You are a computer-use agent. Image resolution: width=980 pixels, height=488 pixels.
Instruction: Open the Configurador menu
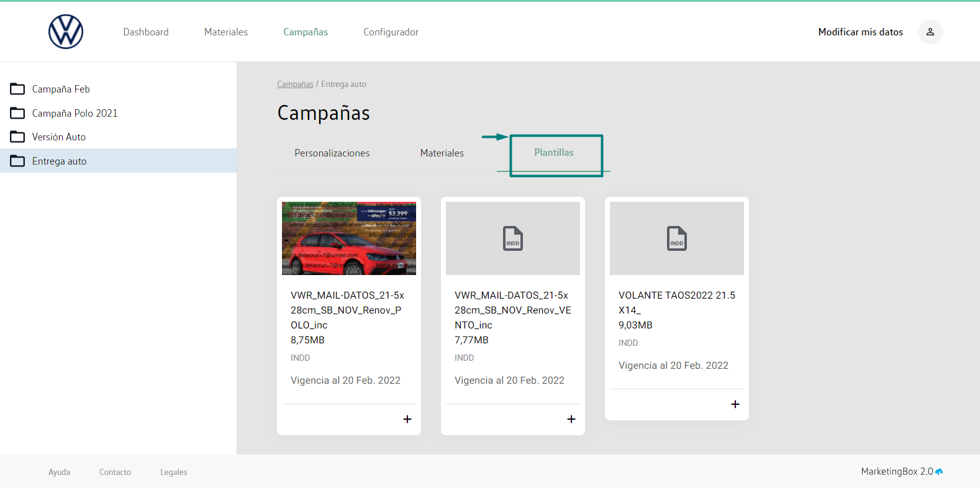point(391,32)
